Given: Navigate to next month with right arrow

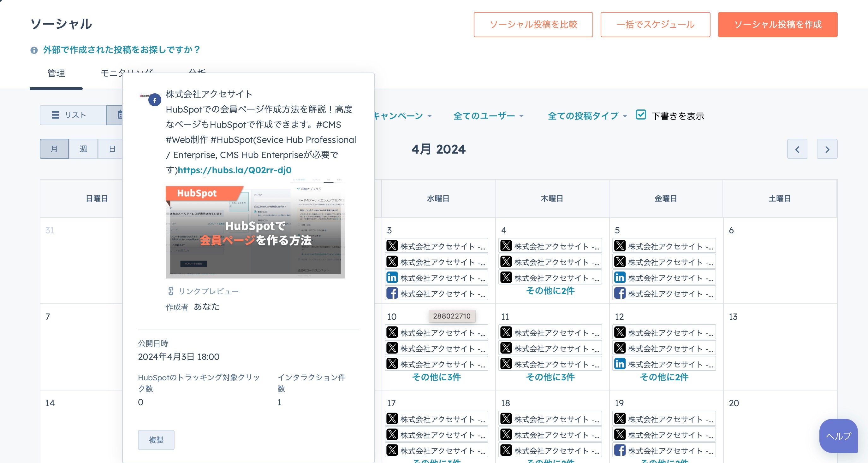Looking at the screenshot, I should 828,149.
